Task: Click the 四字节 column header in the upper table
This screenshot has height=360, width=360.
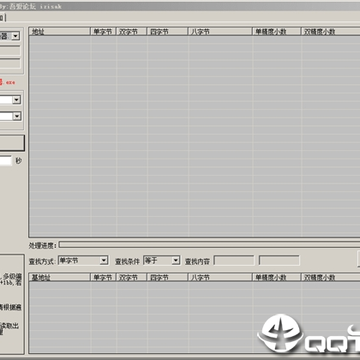Action: tap(168, 32)
